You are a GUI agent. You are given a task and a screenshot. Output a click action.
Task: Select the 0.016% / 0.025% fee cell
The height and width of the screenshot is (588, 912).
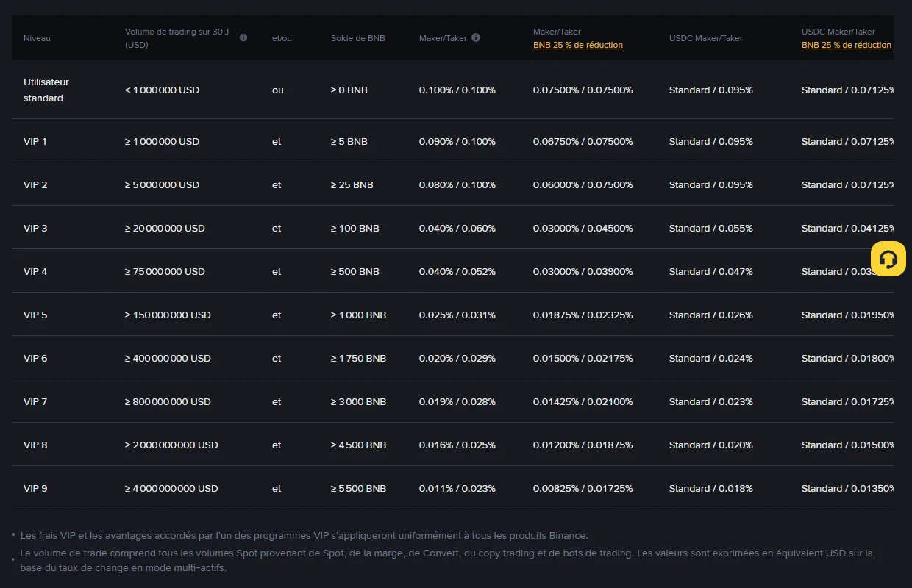(457, 445)
